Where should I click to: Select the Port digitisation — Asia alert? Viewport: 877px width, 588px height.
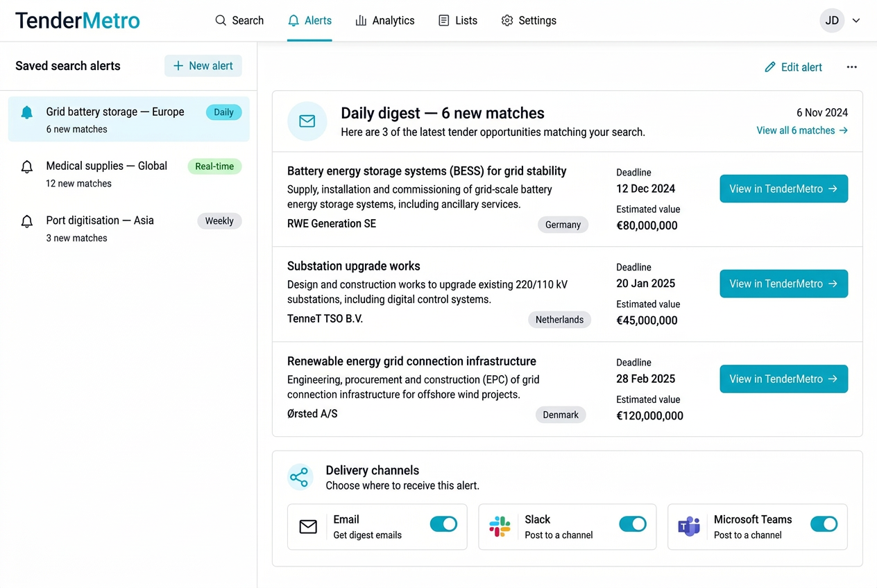(129, 228)
